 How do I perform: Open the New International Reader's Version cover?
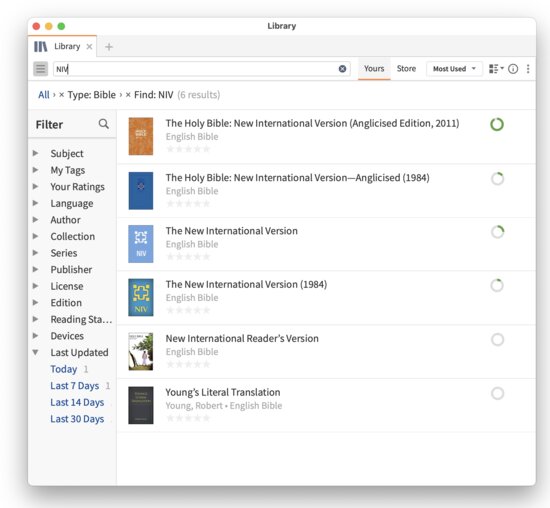pyautogui.click(x=141, y=352)
